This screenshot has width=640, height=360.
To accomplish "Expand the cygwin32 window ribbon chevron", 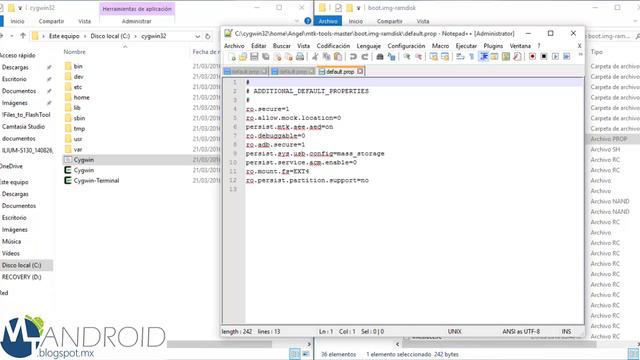I will click(x=297, y=21).
